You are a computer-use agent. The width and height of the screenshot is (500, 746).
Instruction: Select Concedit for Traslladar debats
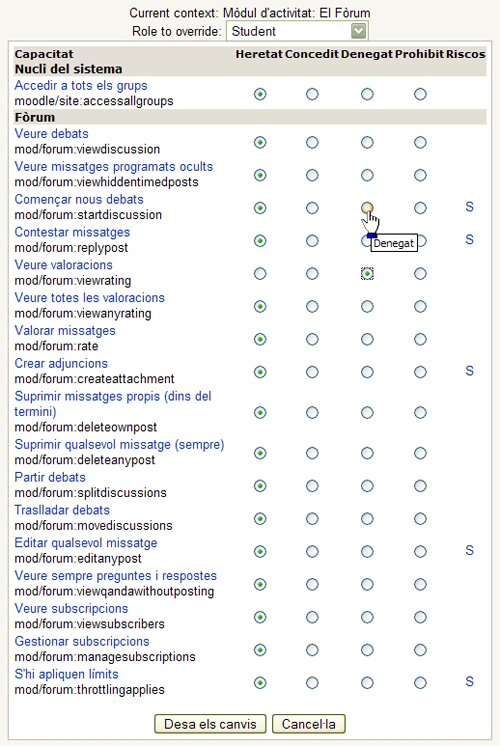point(312,519)
